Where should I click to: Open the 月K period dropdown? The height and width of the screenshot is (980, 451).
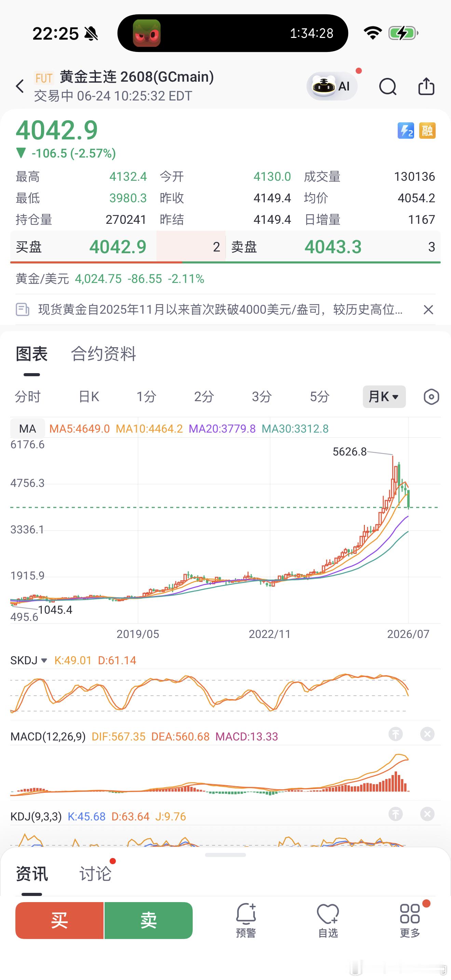(x=384, y=397)
